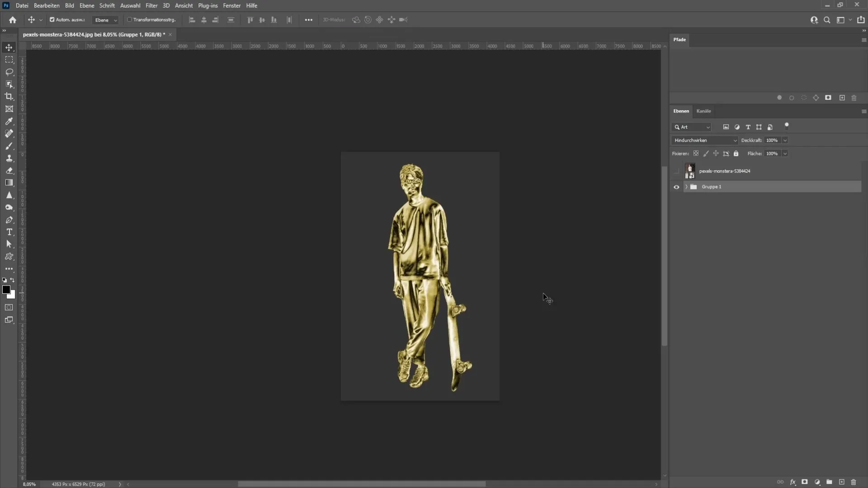Screen dimensions: 868x488
Task: Toggle lock image pixels
Action: coord(706,154)
